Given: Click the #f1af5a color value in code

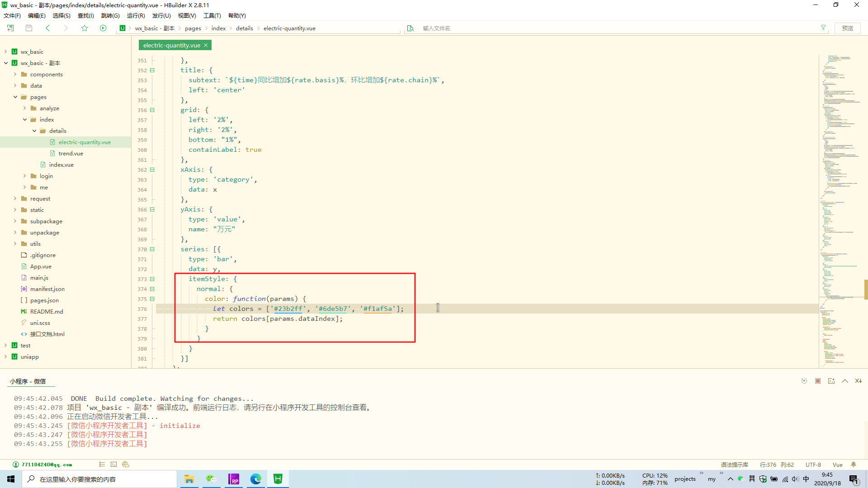Looking at the screenshot, I should pos(377,309).
